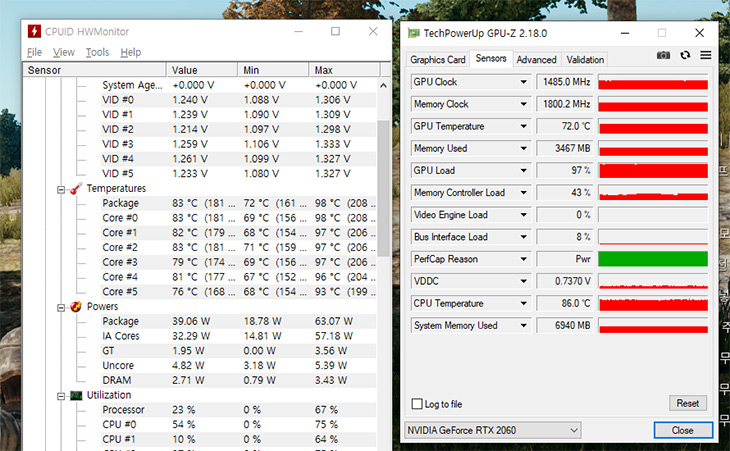Click the Close button in GPU-Z
730x451 pixels.
click(683, 430)
